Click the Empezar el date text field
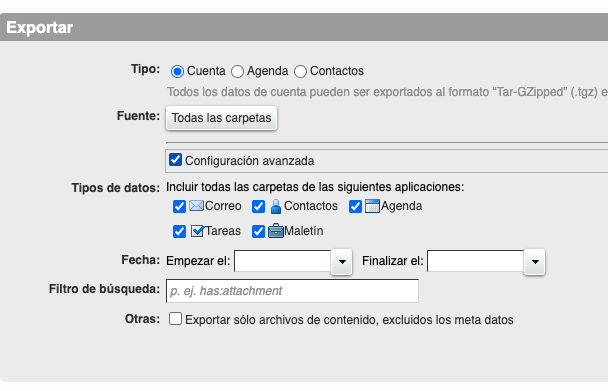608x391 pixels. [x=283, y=261]
